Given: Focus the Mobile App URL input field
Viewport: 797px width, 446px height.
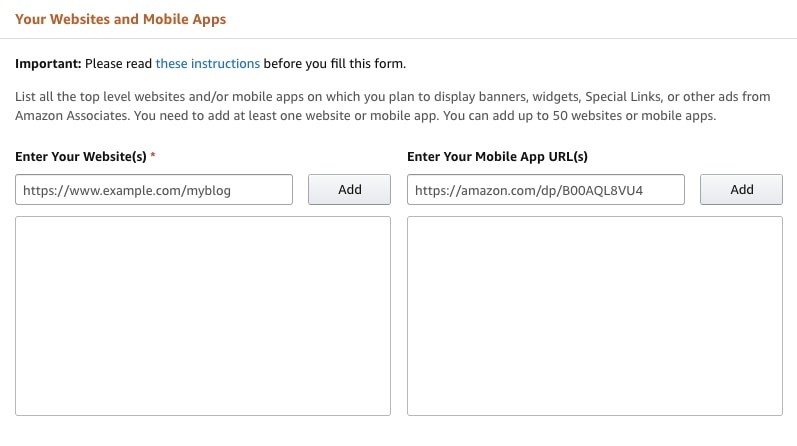Looking at the screenshot, I should 546,189.
